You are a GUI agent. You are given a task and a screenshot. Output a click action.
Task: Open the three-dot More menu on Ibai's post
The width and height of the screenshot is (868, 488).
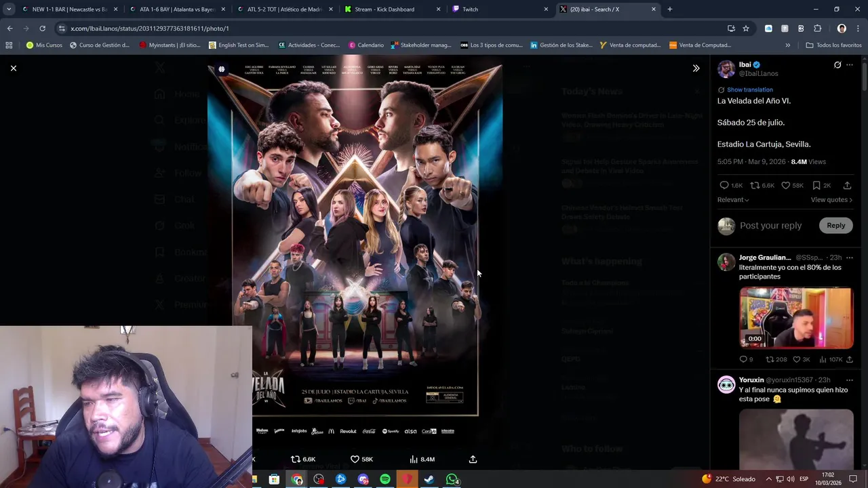pyautogui.click(x=850, y=65)
